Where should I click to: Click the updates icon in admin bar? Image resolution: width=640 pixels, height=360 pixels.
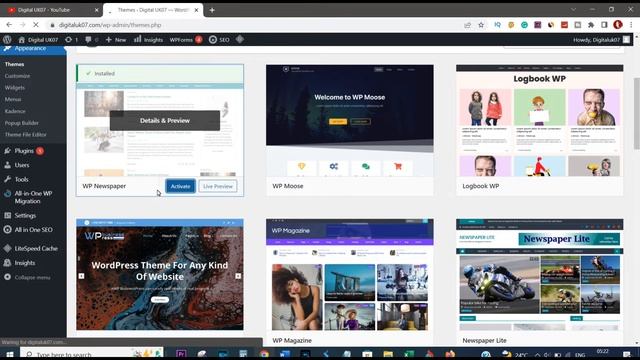point(71,40)
